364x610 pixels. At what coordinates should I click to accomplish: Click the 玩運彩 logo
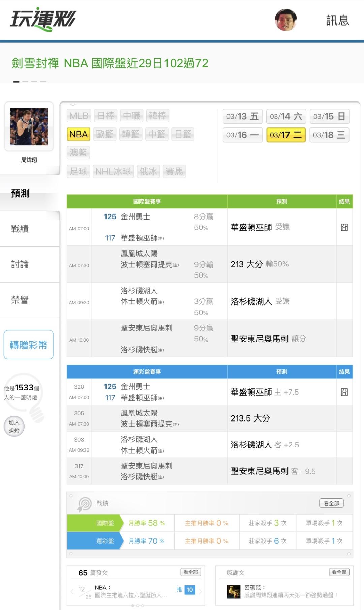pos(43,20)
